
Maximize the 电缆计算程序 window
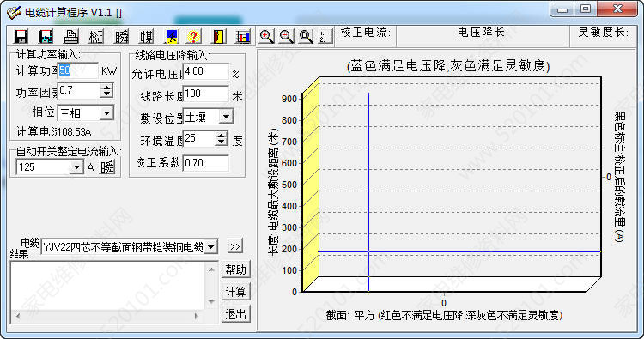point(586,9)
